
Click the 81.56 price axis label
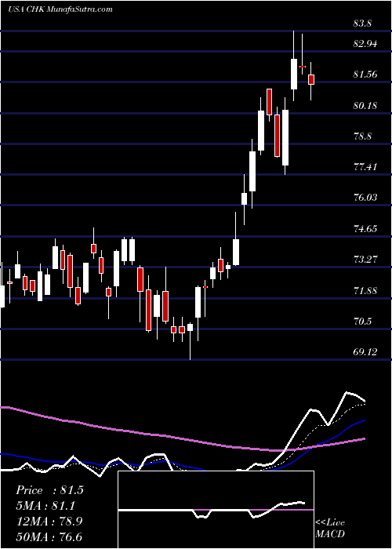365,75
